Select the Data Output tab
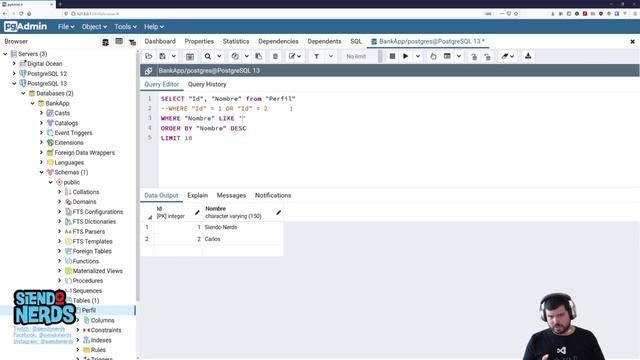Screen dimensions: 640x360 161,196
